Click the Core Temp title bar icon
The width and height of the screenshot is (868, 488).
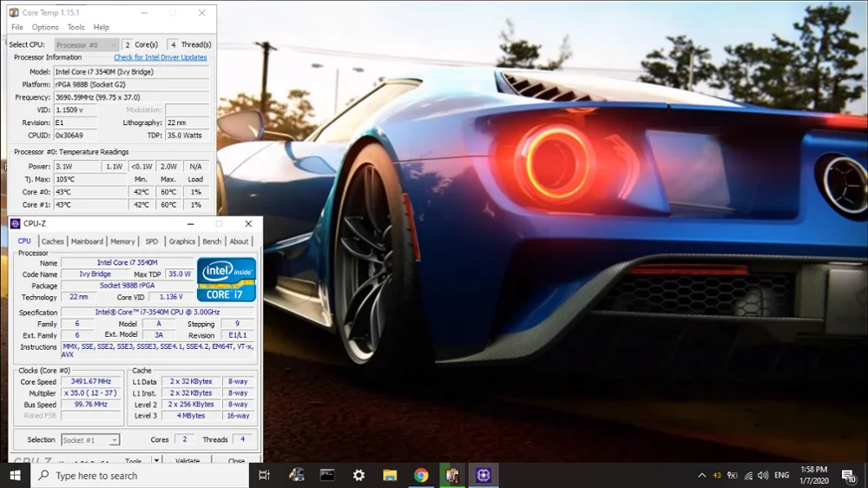pos(14,12)
